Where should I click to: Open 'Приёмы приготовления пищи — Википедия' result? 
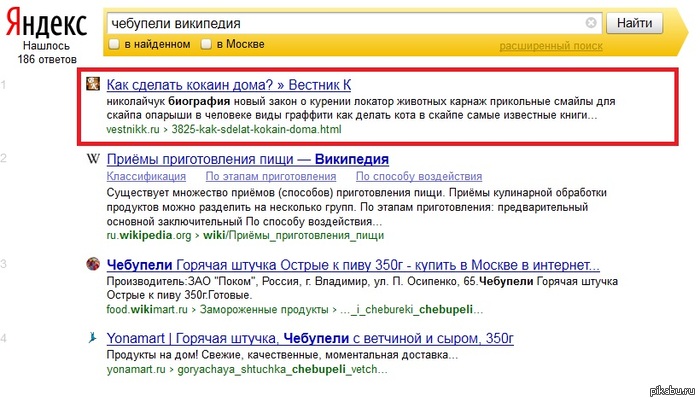(247, 160)
